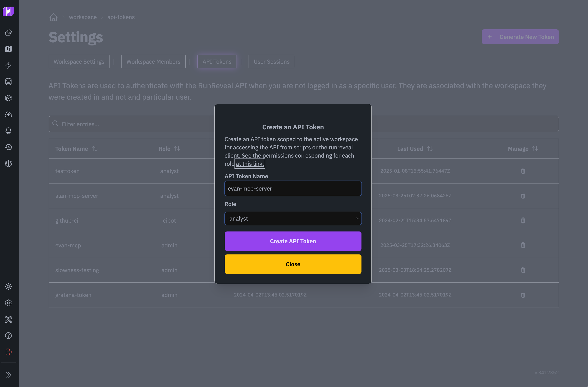The image size is (588, 387).
Task: Open the role permissions link
Action: click(249, 163)
